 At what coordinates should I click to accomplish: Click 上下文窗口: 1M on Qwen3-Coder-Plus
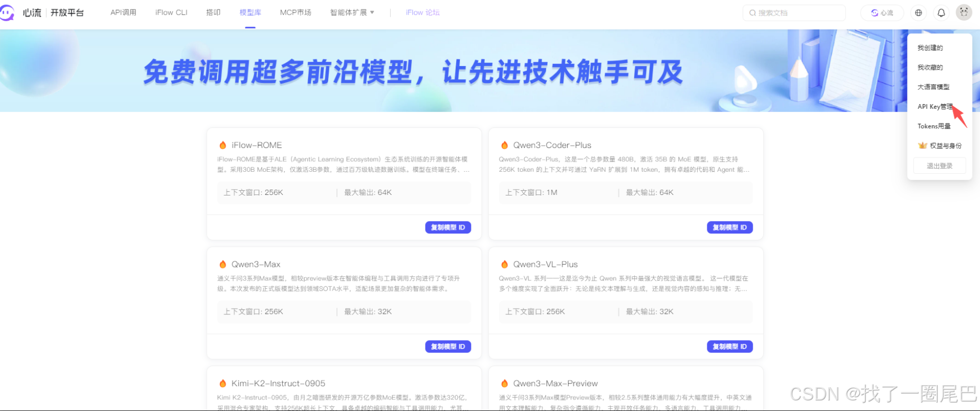coord(531,192)
